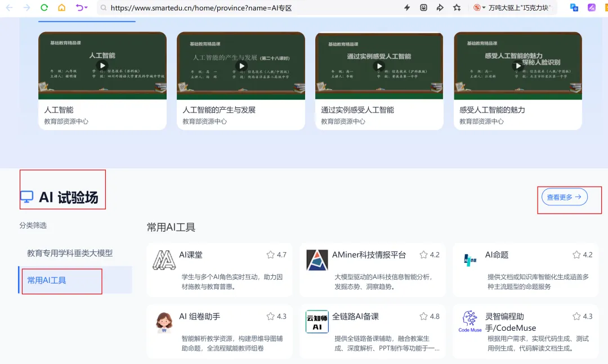Click the star rating of AI命题
608x364 pixels.
point(583,255)
